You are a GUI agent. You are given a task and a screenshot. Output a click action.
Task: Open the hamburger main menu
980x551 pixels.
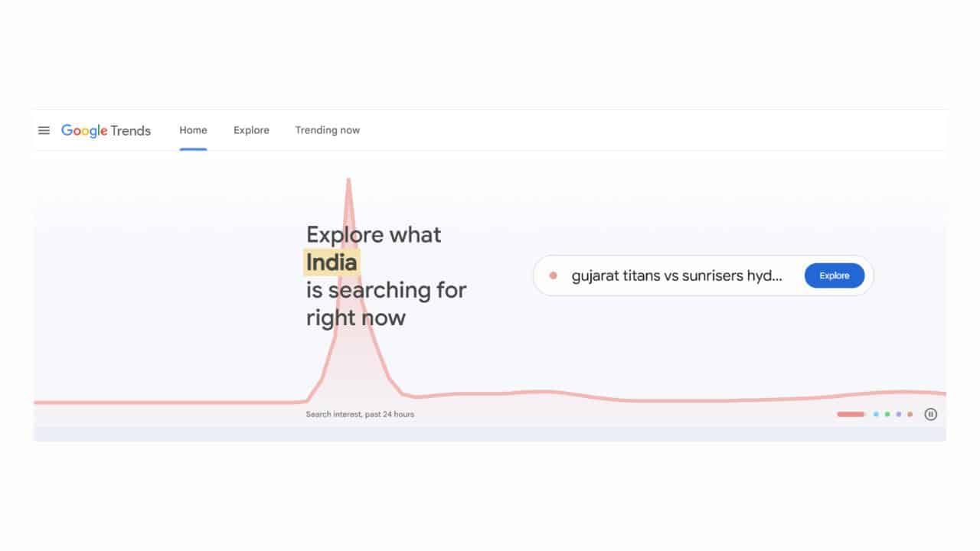[44, 131]
